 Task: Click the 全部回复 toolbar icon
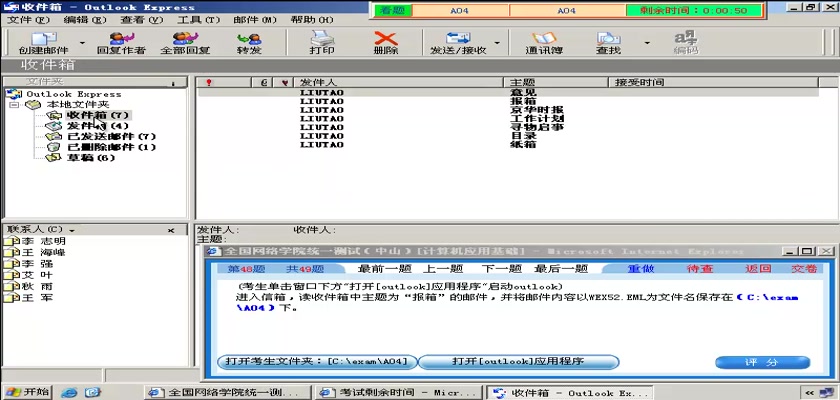[x=185, y=43]
